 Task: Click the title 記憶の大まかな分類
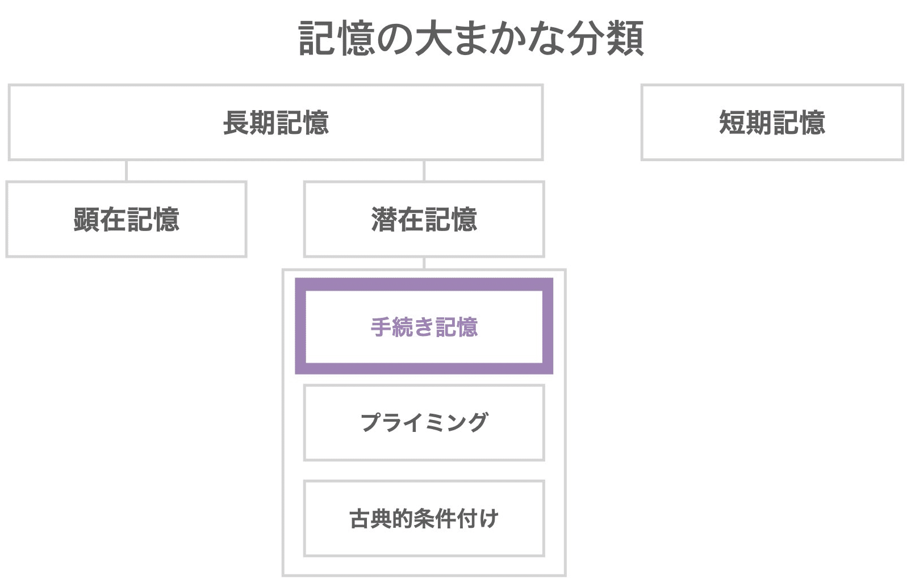pos(471,39)
